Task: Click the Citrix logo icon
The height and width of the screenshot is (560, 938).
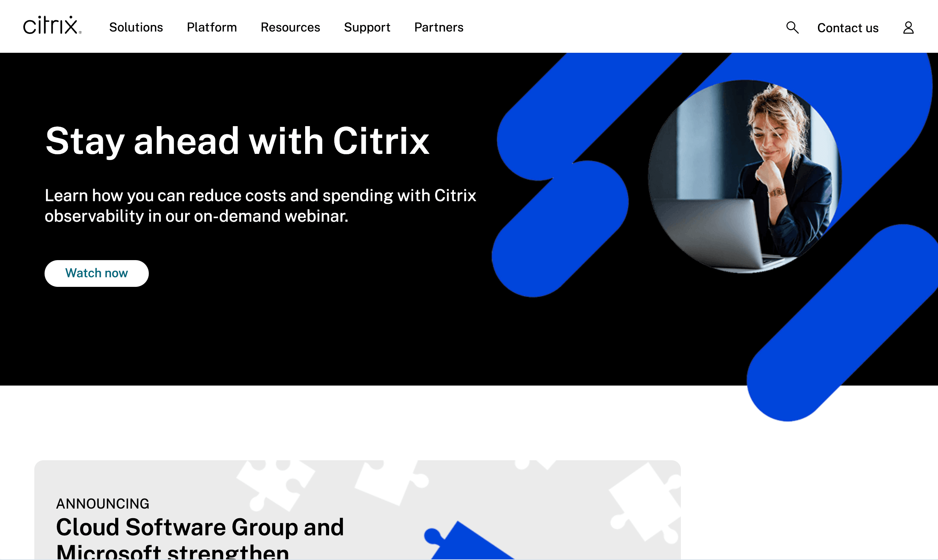Action: (x=51, y=27)
